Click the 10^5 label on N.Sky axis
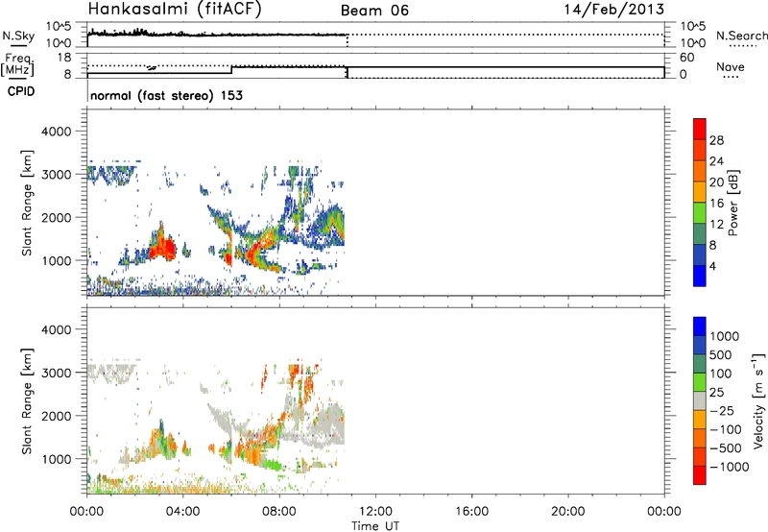The height and width of the screenshot is (532, 768). pyautogui.click(x=59, y=27)
